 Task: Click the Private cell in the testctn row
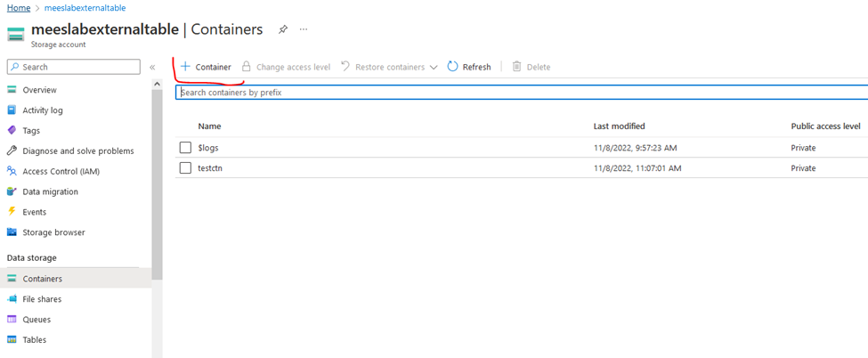tap(803, 168)
